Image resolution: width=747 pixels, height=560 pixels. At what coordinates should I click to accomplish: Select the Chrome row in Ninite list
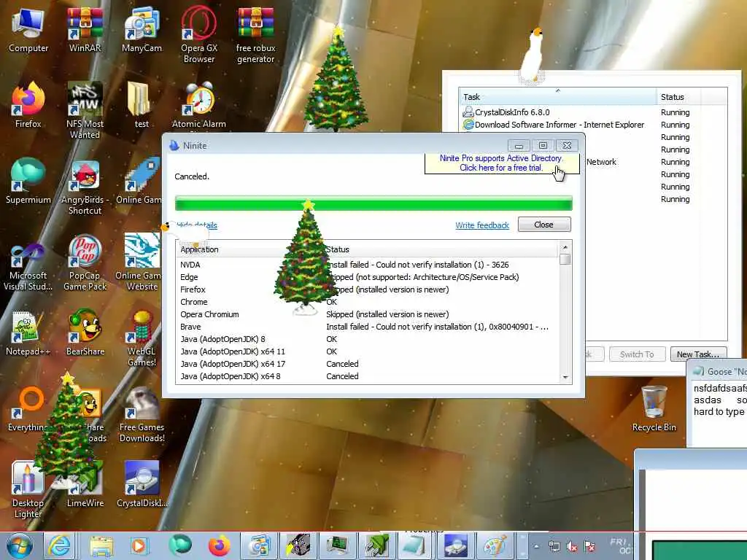point(367,302)
